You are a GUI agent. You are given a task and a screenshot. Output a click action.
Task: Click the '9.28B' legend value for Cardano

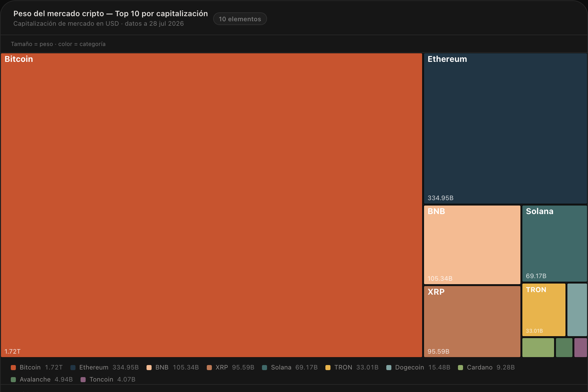(506, 367)
